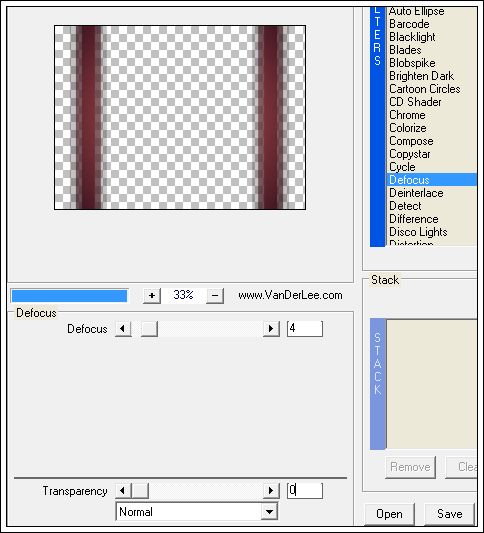Decrease Transparency with left arrow
Viewport: 484px width, 533px height.
point(123,491)
